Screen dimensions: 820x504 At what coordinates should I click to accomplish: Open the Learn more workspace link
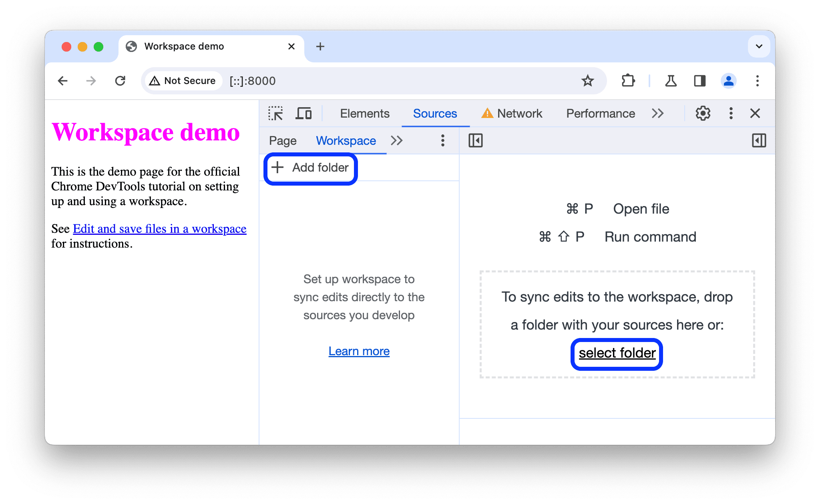coord(359,351)
